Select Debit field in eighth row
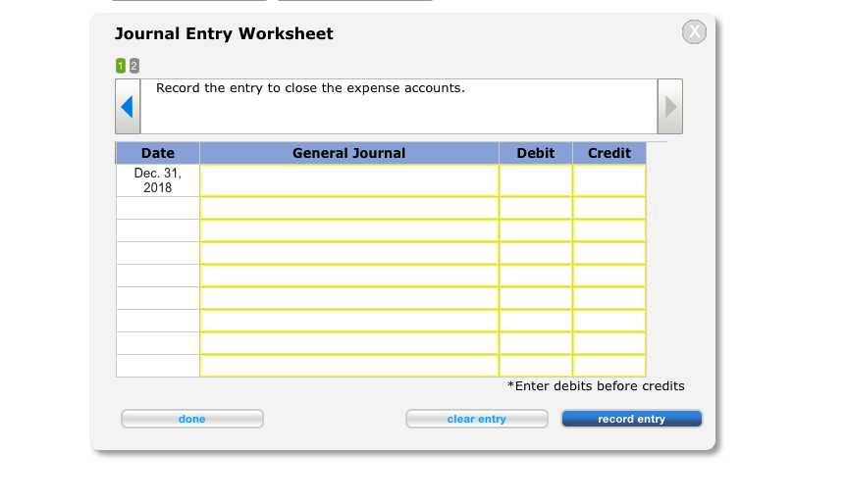This screenshot has height=504, width=846. [x=536, y=344]
